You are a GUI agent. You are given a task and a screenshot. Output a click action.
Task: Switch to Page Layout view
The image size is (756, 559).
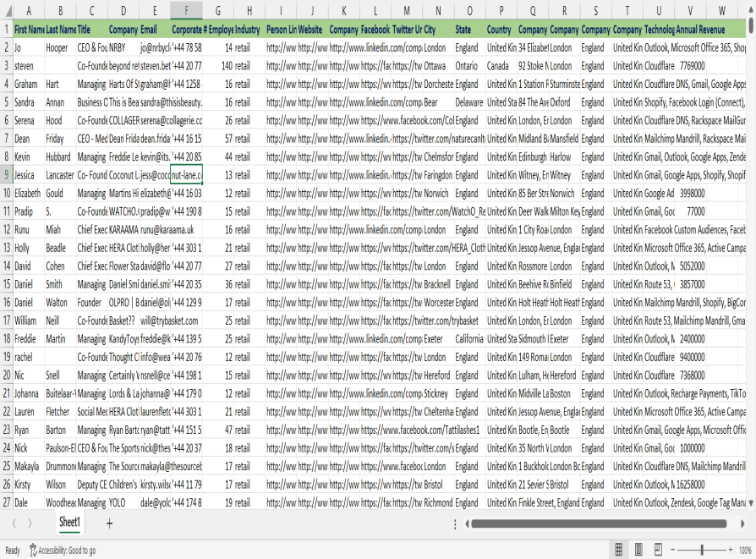click(x=638, y=550)
